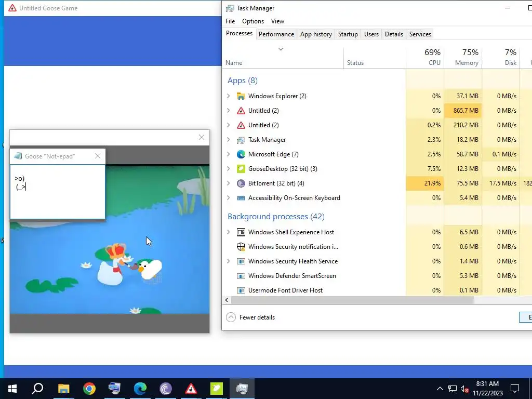Click the 21.9% CPU cell for BitTorrent
This screenshot has height=399, width=532.
point(425,183)
